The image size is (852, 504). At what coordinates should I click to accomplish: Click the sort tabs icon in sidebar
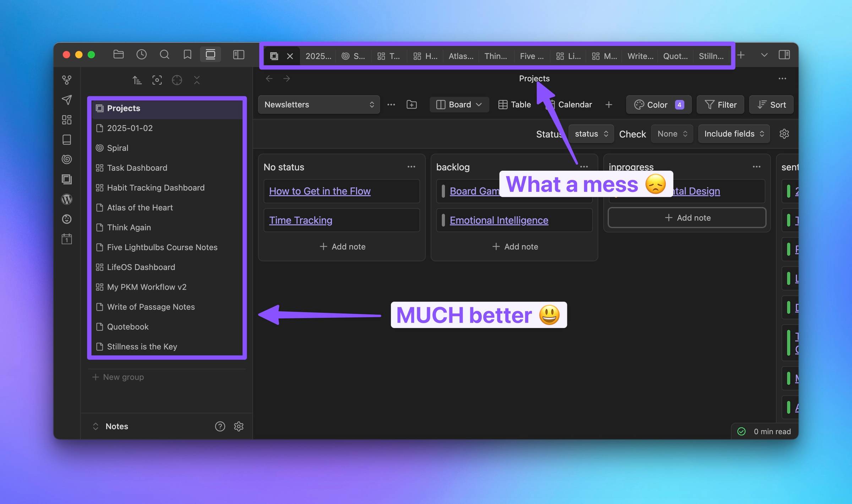point(137,80)
